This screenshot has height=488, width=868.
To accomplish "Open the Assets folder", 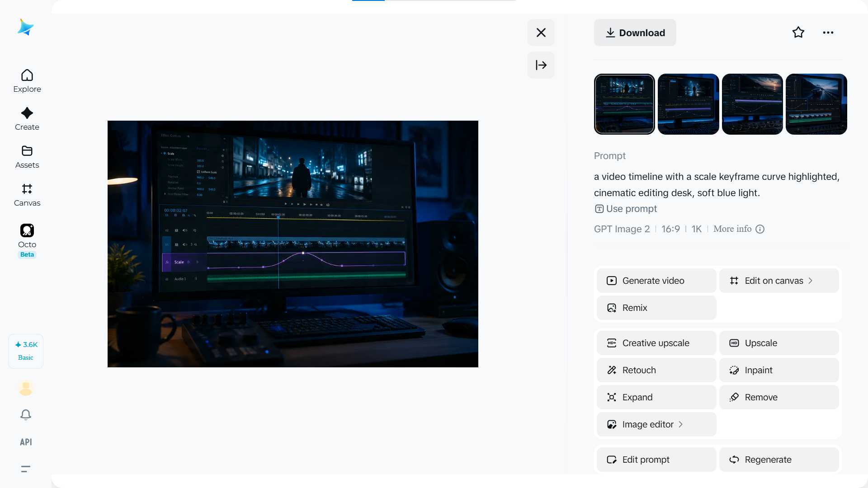I will [x=27, y=157].
